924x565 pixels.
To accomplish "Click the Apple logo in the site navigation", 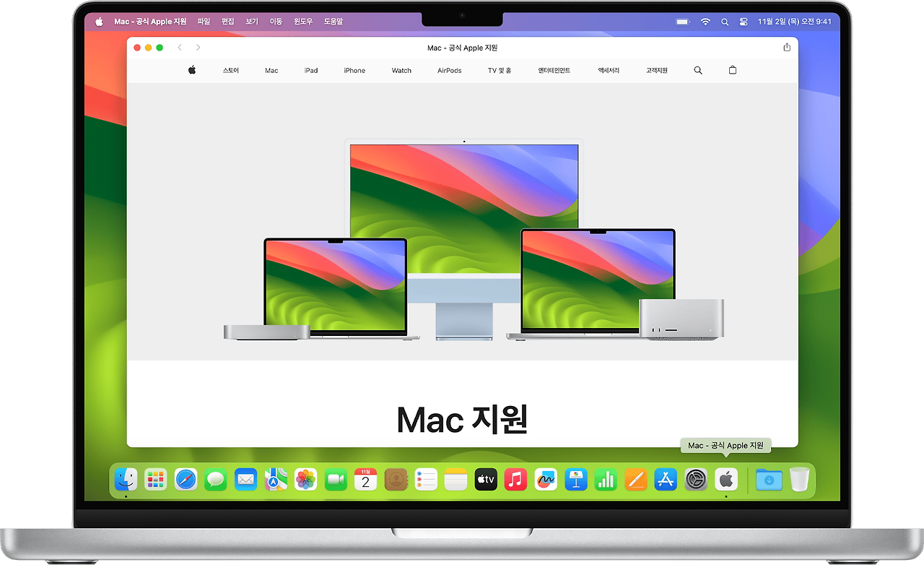I will coord(192,70).
